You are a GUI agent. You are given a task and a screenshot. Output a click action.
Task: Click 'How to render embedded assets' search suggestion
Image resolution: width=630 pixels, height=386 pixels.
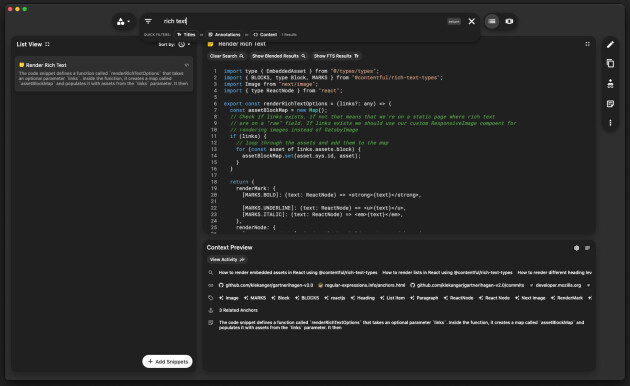298,273
